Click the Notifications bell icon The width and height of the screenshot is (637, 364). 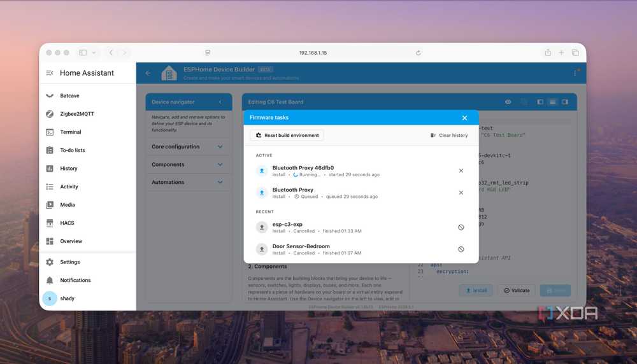(x=50, y=281)
